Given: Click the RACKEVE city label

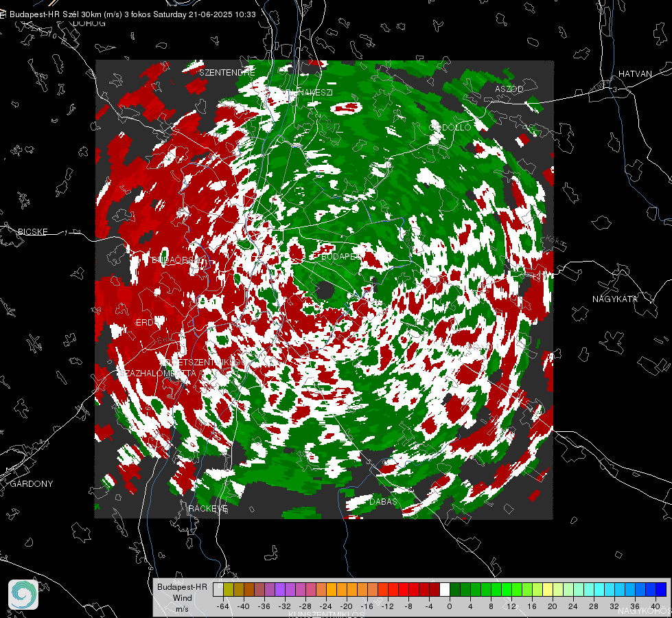Looking at the screenshot, I should [208, 508].
